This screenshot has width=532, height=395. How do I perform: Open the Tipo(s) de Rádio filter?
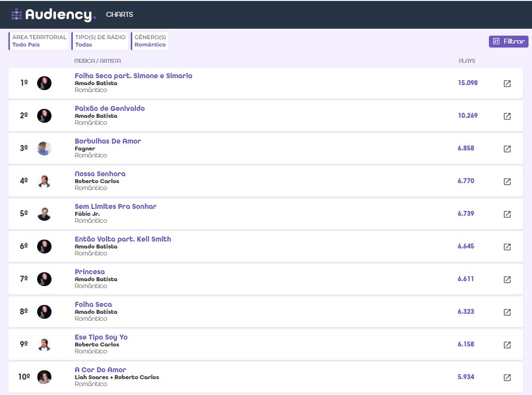[x=100, y=41]
